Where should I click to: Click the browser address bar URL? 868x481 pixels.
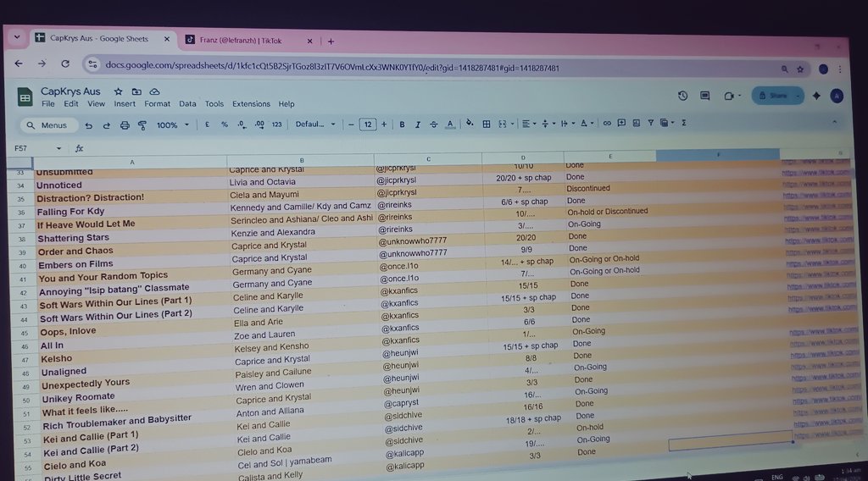point(332,68)
